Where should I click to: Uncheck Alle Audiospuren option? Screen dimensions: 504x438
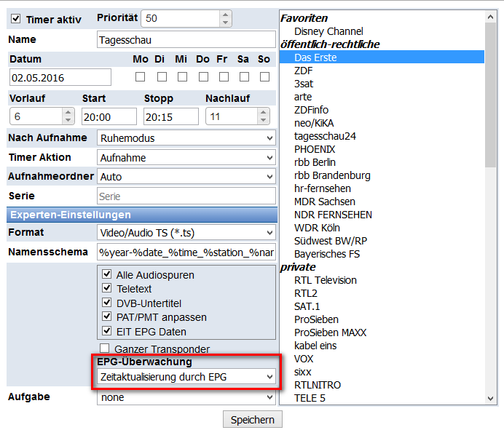pos(107,274)
